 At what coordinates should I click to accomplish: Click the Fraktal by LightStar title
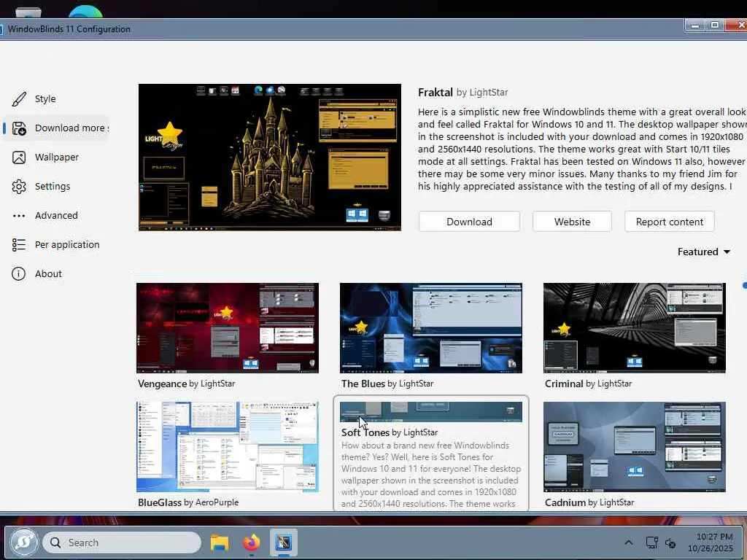463,93
